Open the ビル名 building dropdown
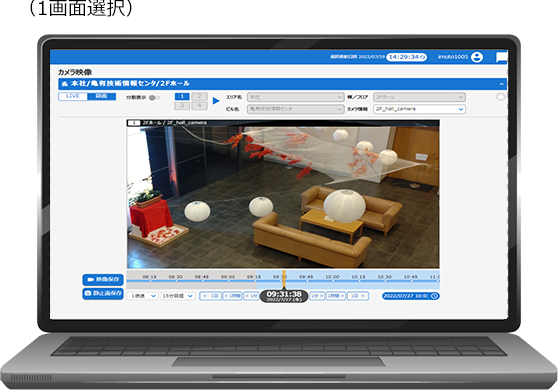 pos(295,109)
